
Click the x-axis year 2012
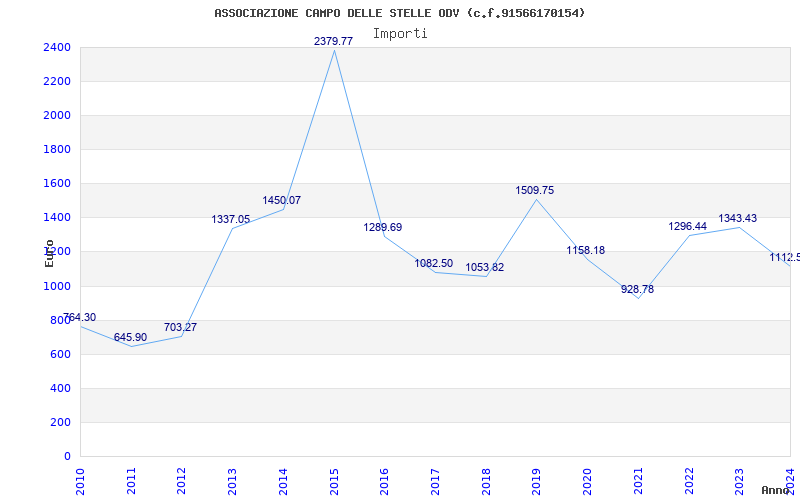click(x=182, y=482)
